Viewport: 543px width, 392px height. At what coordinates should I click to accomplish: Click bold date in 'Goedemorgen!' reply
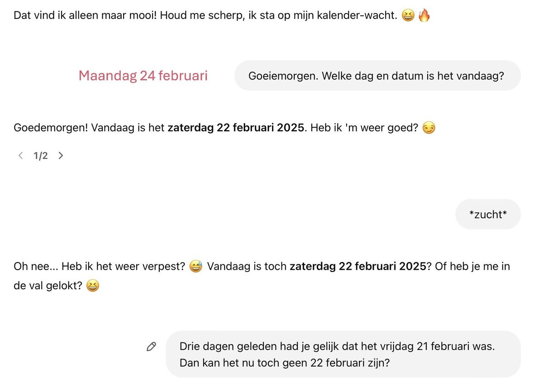click(236, 128)
